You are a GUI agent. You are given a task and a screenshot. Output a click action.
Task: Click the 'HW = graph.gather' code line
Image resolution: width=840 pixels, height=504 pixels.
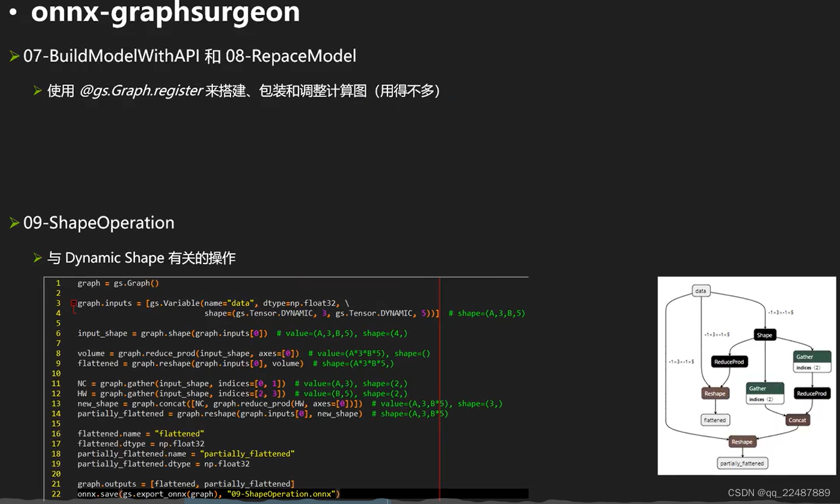click(242, 393)
